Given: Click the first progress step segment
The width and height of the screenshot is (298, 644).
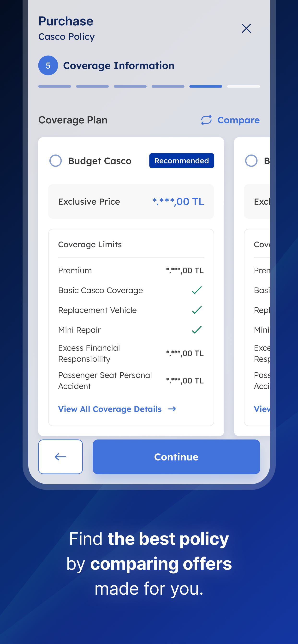Looking at the screenshot, I should (x=55, y=86).
